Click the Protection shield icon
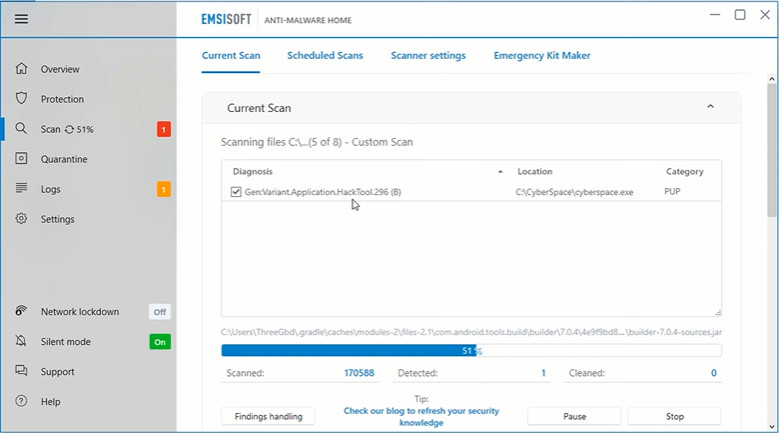779x433 pixels. (21, 98)
